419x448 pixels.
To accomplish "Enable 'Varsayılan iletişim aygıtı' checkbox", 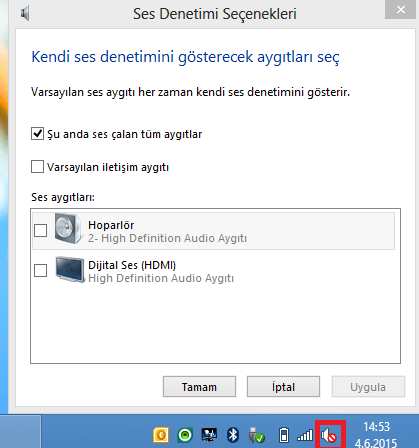I will (x=37, y=167).
